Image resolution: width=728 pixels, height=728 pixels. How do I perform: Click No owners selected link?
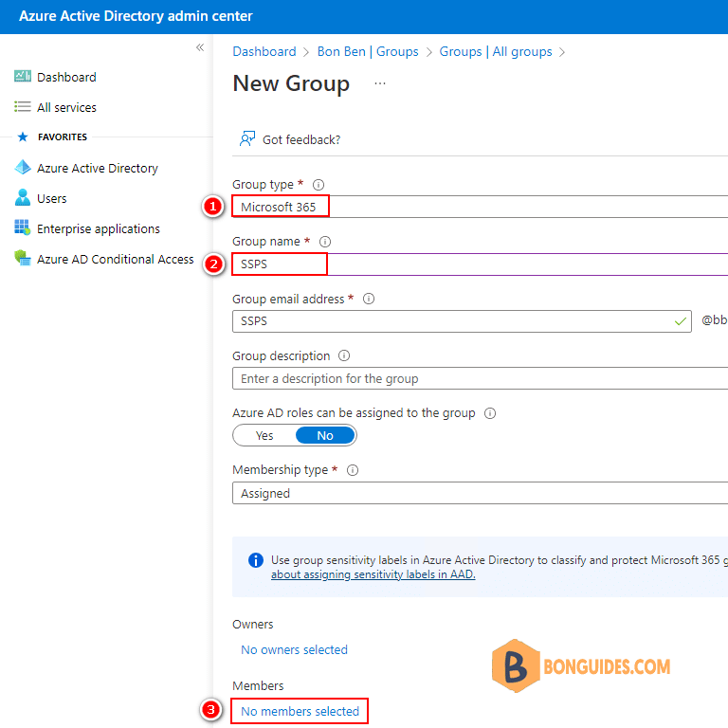pos(295,649)
